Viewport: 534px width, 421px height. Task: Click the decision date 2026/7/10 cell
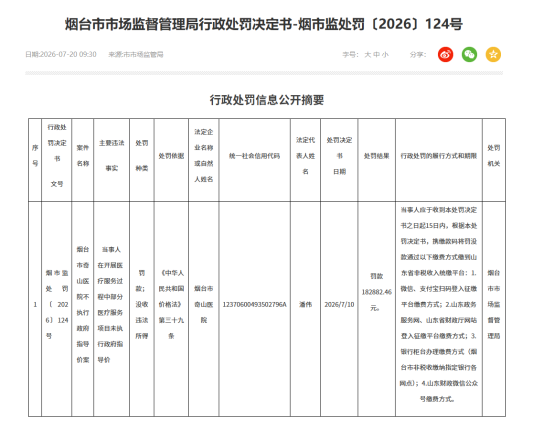click(x=339, y=305)
